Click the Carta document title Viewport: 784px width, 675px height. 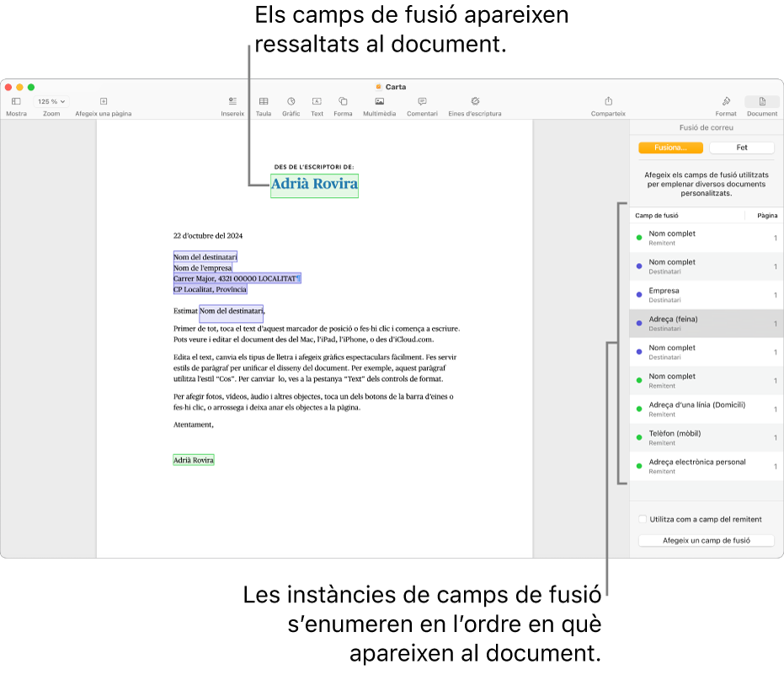396,87
